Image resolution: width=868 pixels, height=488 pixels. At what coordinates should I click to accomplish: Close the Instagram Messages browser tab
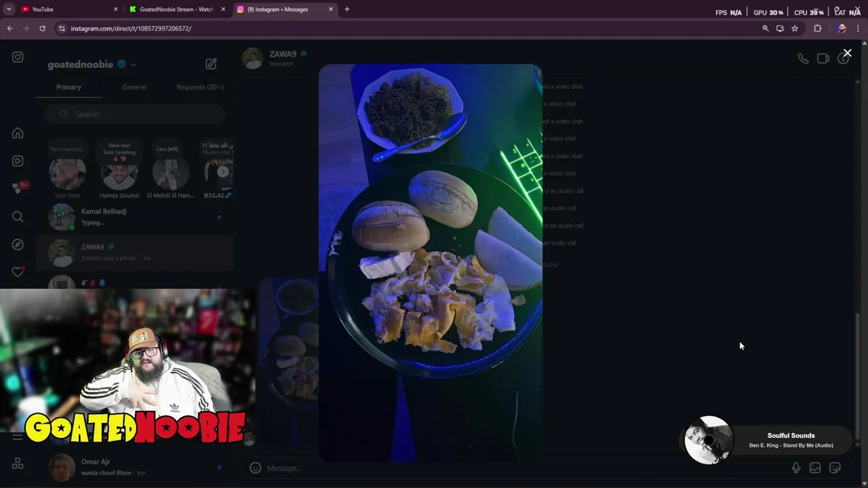[x=331, y=9]
